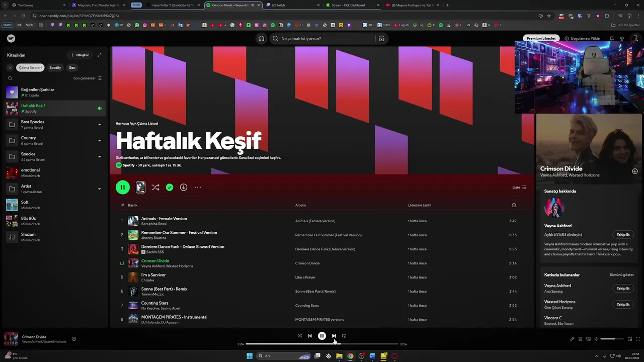
Task: Open File Explorer from taskbar
Action: point(339,356)
